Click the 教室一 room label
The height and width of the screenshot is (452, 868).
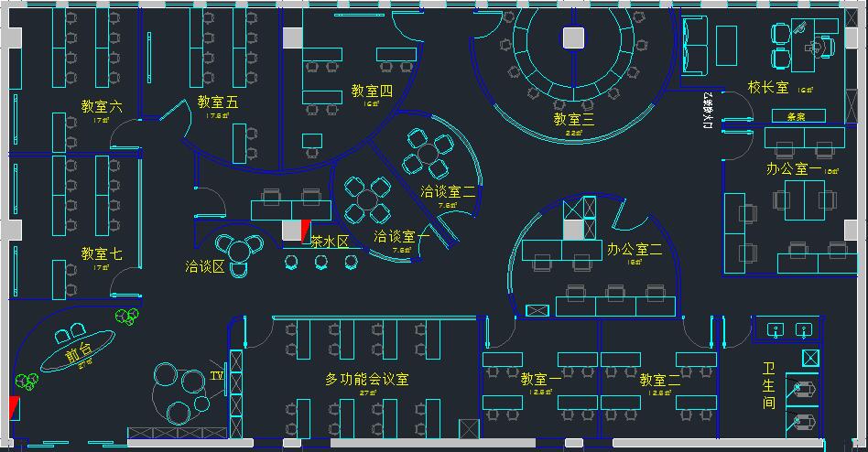pos(540,379)
